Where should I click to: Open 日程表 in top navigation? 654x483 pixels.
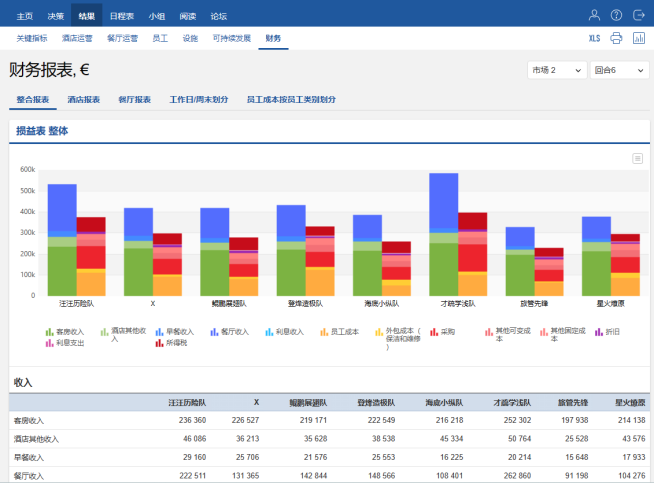122,16
